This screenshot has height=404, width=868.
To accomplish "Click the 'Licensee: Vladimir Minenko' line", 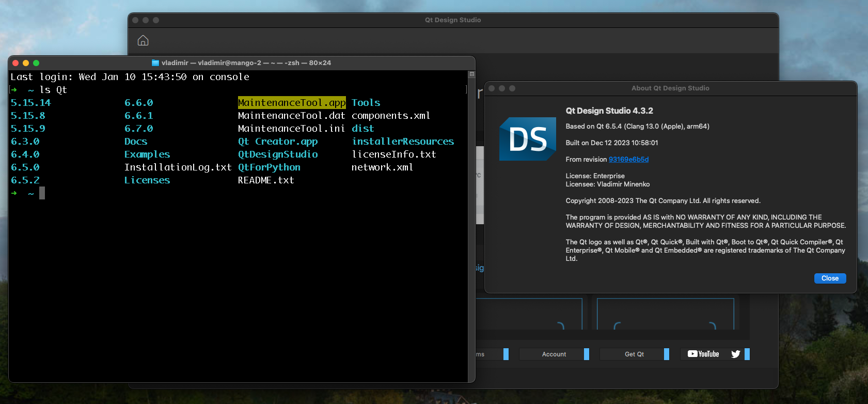I will click(608, 184).
